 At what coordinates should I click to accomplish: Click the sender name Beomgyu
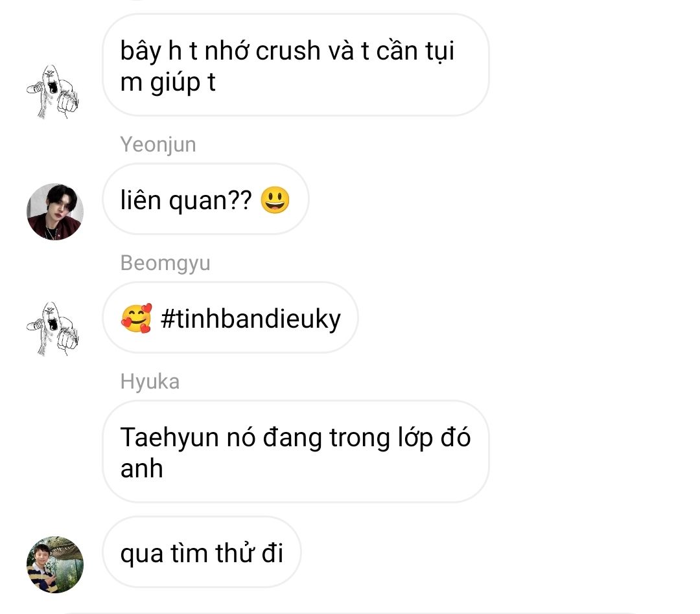[x=165, y=263]
